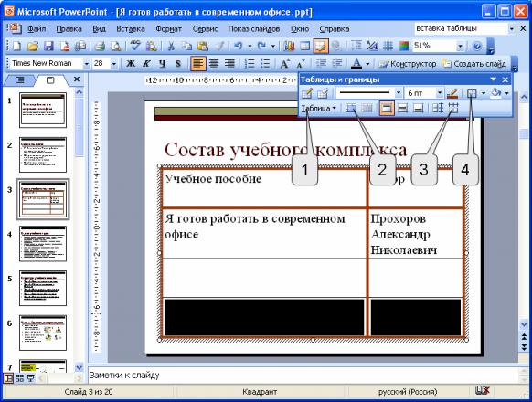The width and height of the screenshot is (532, 402).
Task: Toggle Align Top in the Tables and Borders toolbar
Action: pos(387,109)
